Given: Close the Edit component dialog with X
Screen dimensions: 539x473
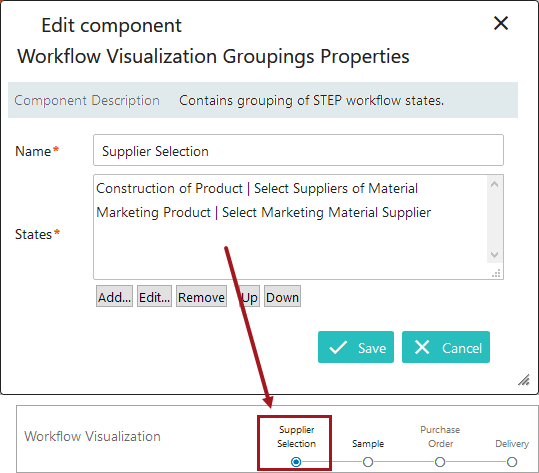Looking at the screenshot, I should pos(500,23).
